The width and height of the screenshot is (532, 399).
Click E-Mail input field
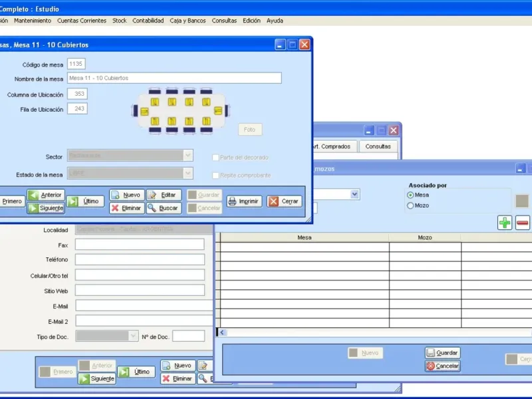click(144, 305)
